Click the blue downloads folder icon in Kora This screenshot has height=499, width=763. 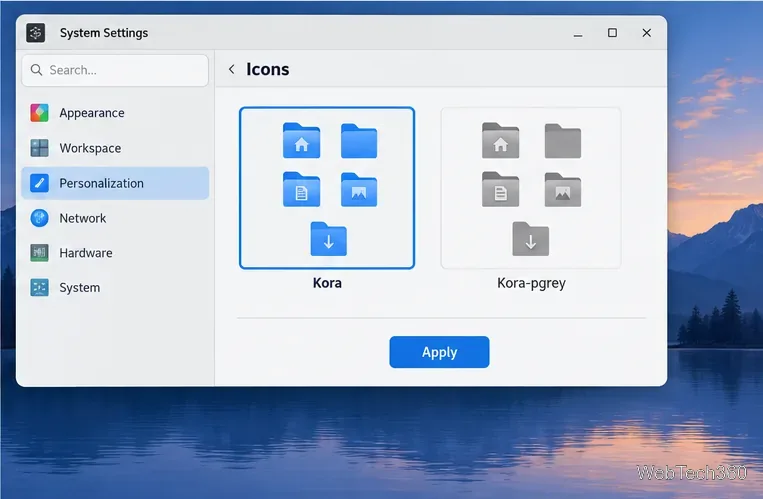pyautogui.click(x=328, y=239)
